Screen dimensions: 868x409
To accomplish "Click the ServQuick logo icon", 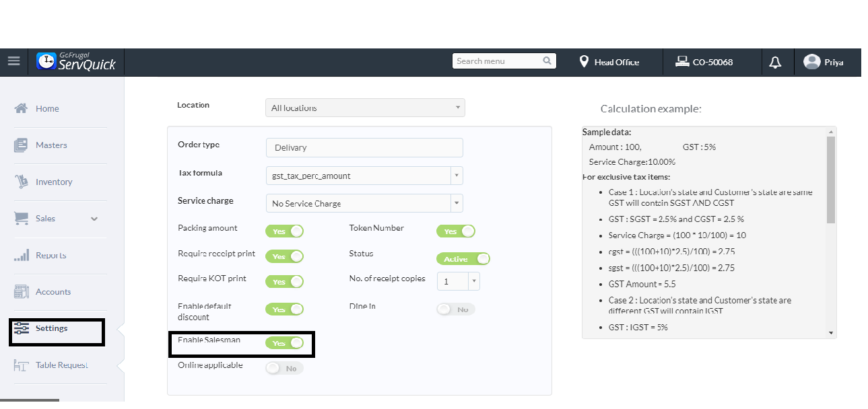I will pyautogui.click(x=46, y=61).
